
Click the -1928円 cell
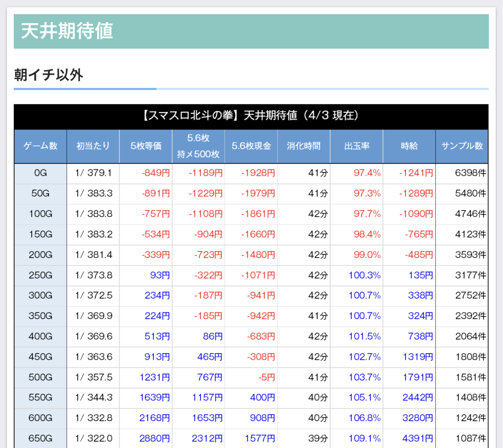[251, 173]
